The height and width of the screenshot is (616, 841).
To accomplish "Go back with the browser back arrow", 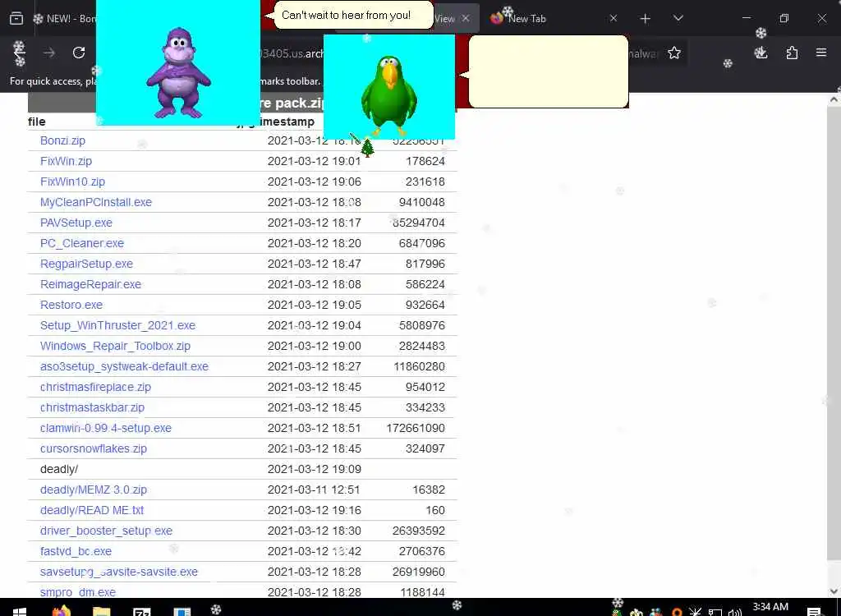I will [x=20, y=53].
